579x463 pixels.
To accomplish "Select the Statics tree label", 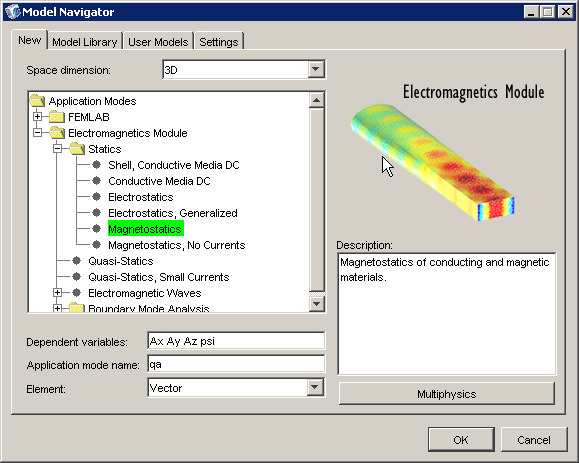I will (105, 149).
